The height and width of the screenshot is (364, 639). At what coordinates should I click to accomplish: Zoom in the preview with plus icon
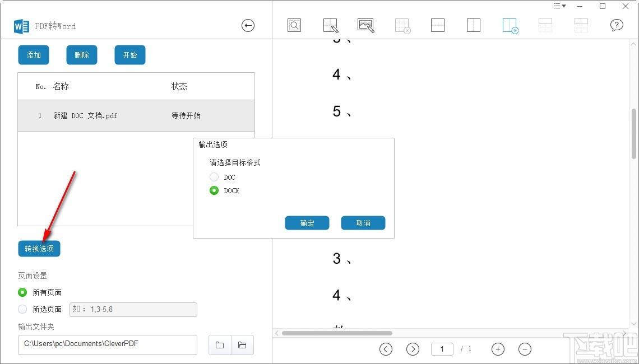click(x=498, y=349)
